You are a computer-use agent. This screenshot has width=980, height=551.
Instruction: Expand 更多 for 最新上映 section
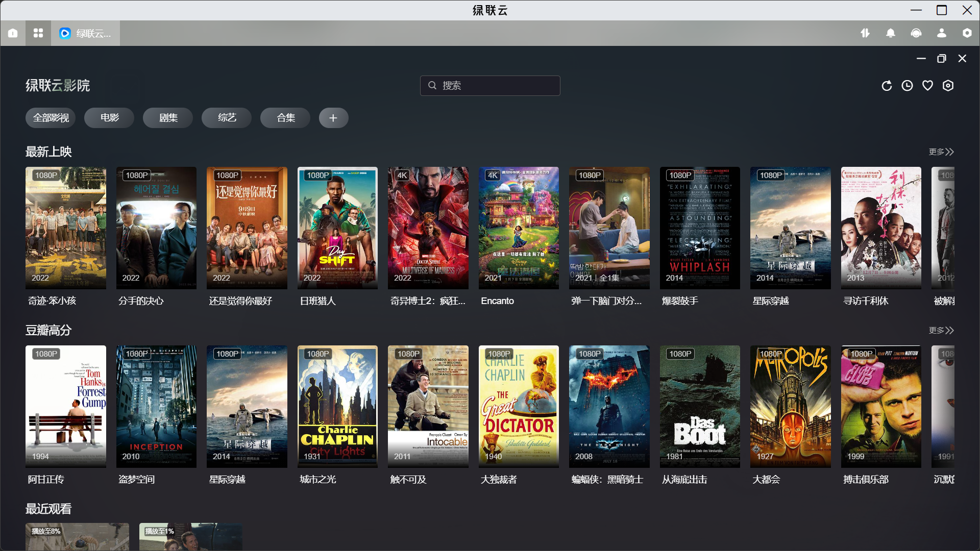click(941, 152)
